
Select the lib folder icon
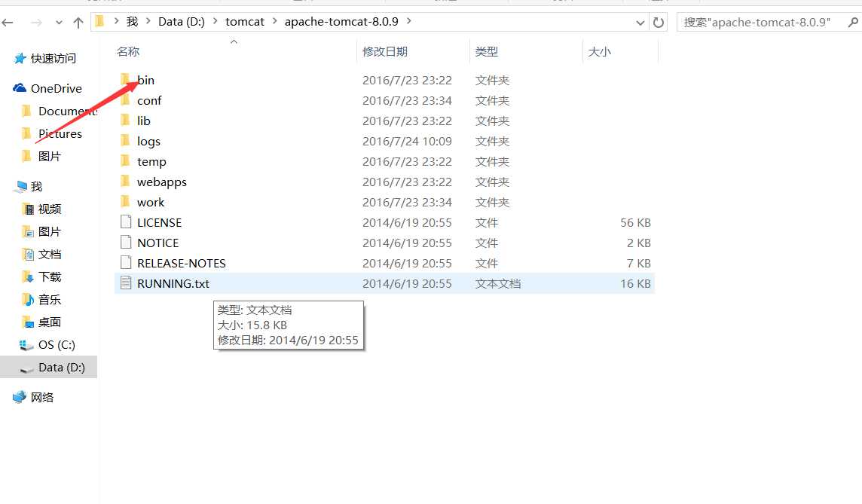[x=125, y=121]
